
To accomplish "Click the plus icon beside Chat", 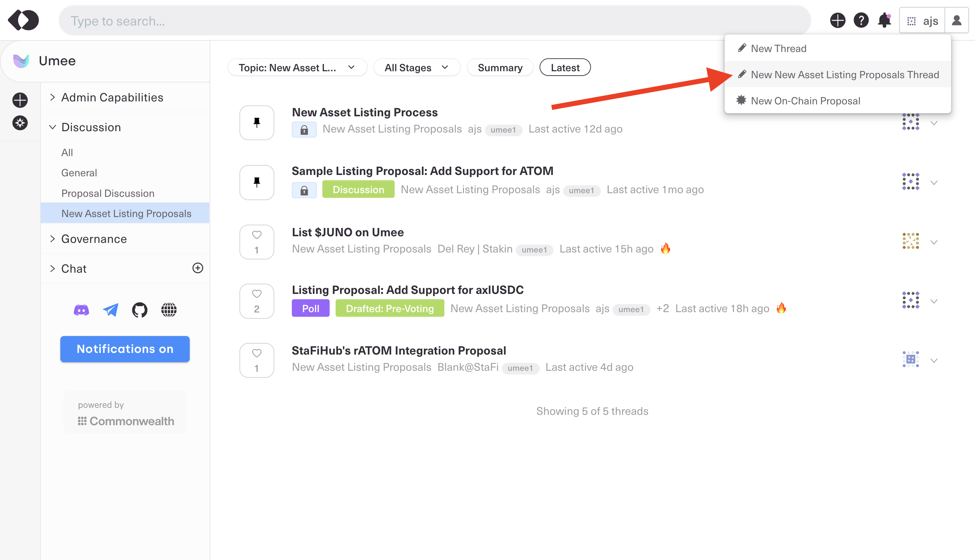I will (197, 268).
